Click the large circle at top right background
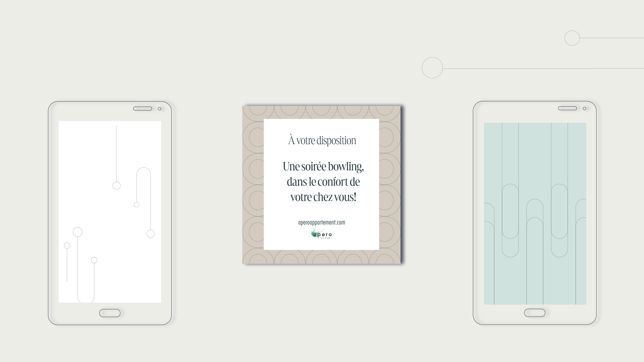This screenshot has width=644, height=362. [x=432, y=68]
